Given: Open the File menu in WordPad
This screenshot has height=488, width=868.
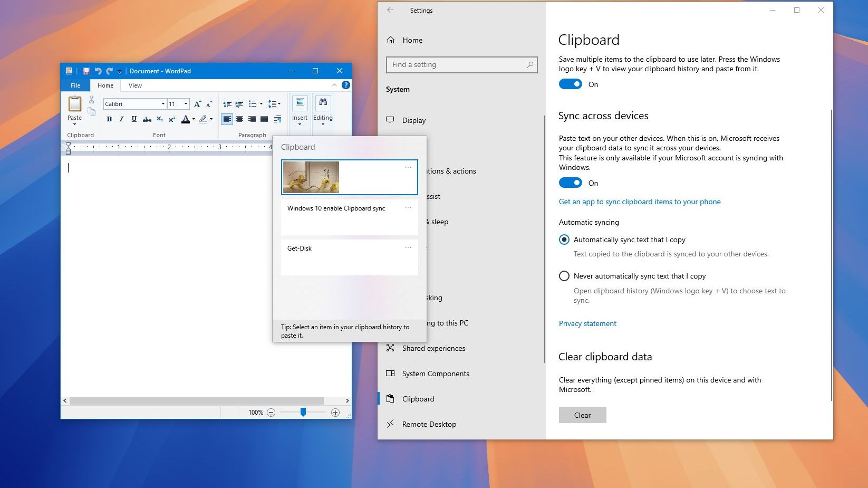Looking at the screenshot, I should tap(75, 85).
